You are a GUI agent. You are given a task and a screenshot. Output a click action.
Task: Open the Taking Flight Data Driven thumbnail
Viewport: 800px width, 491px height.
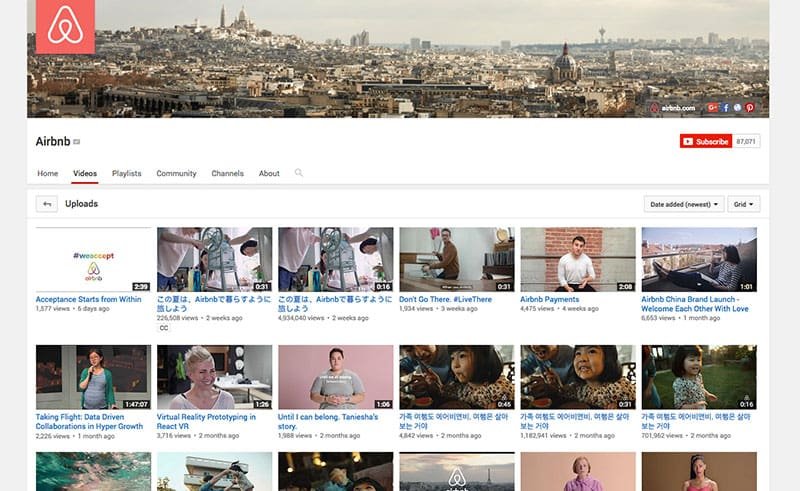point(93,377)
